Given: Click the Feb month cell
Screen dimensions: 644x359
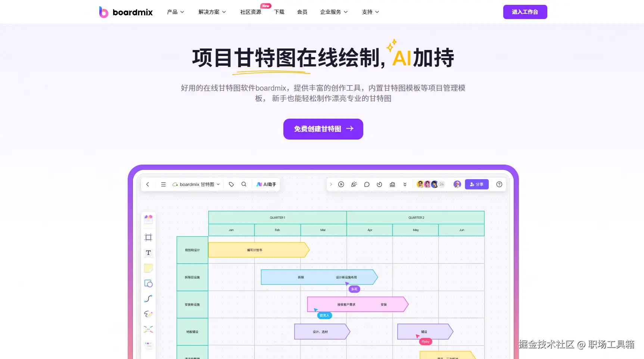Looking at the screenshot, I should click(x=277, y=230).
